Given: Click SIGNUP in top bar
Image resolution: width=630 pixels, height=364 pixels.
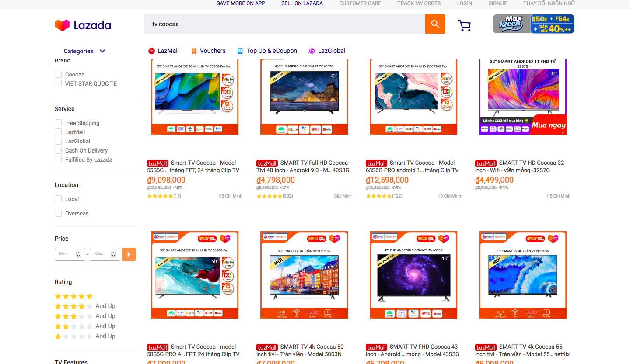Looking at the screenshot, I should pyautogui.click(x=497, y=3).
